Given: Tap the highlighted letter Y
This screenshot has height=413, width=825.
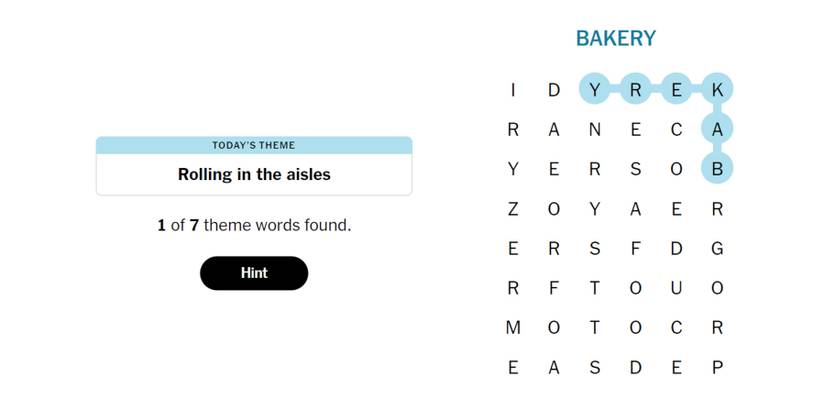Looking at the screenshot, I should pyautogui.click(x=595, y=90).
